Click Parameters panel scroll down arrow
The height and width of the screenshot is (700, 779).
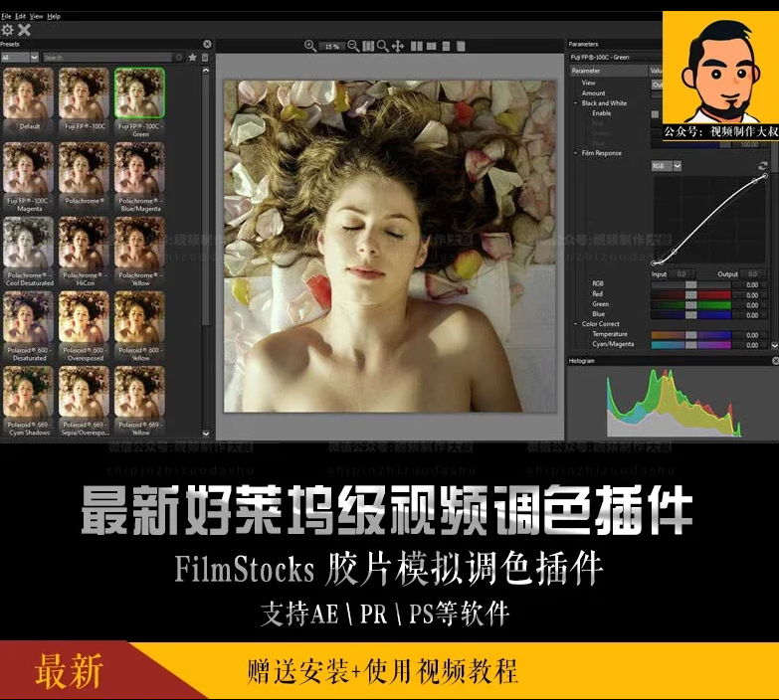pos(775,345)
